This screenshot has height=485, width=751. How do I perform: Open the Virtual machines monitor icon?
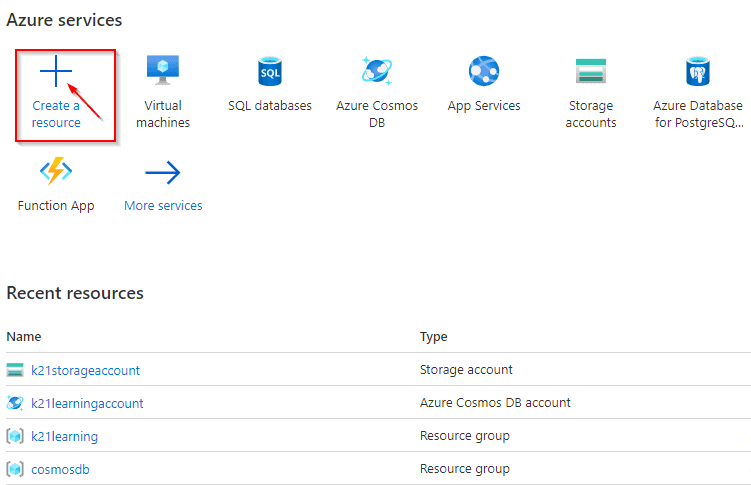click(x=163, y=70)
